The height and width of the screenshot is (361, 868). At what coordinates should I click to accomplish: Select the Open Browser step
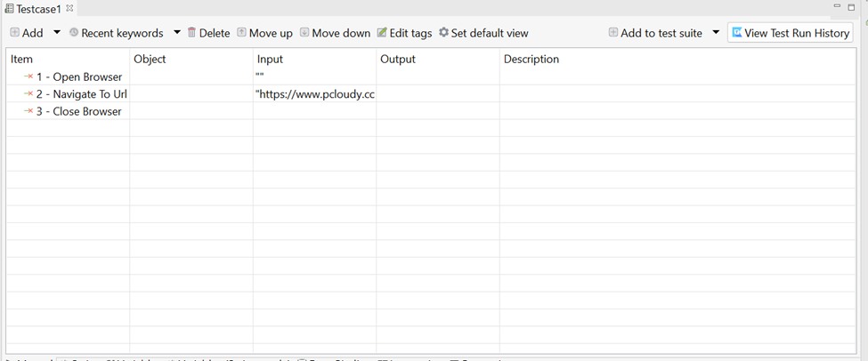pyautogui.click(x=78, y=76)
